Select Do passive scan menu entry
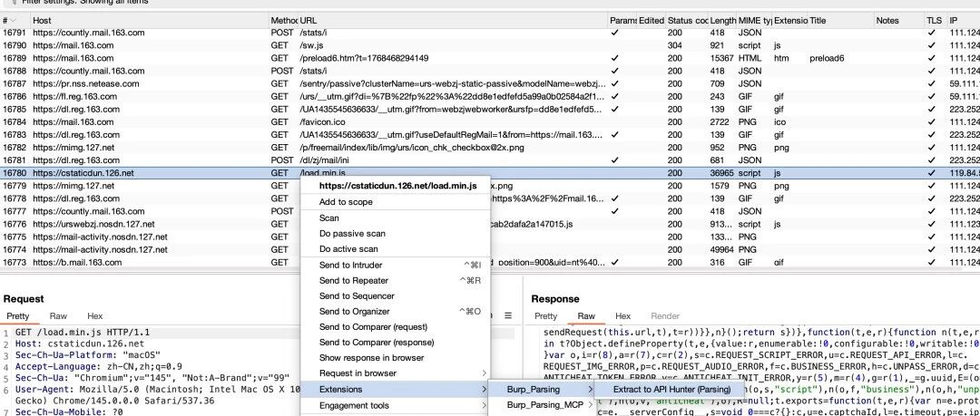This screenshot has width=980, height=416. [352, 234]
